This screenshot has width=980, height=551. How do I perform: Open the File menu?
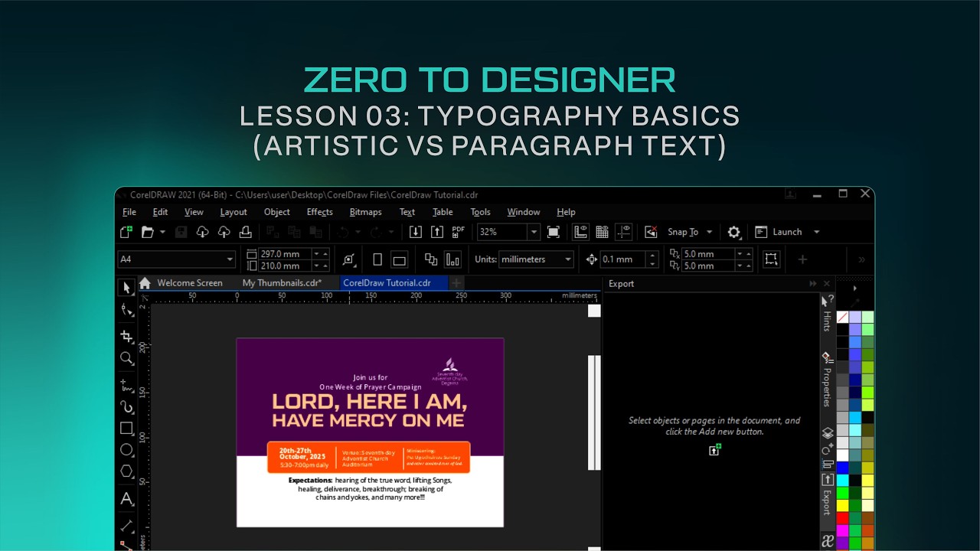pos(129,212)
